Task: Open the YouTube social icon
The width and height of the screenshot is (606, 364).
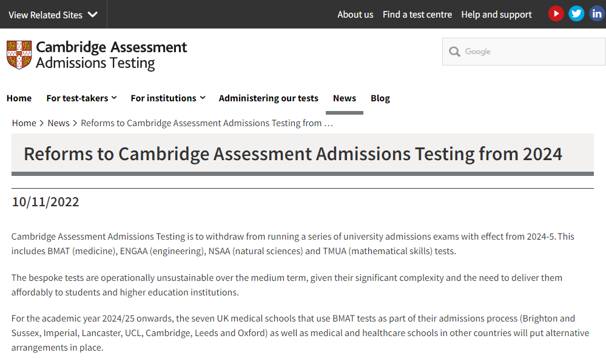Action: 556,14
